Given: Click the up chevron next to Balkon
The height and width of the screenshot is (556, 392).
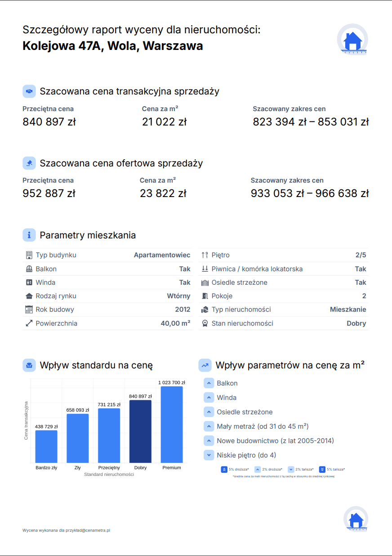Looking at the screenshot, I should coord(209,383).
